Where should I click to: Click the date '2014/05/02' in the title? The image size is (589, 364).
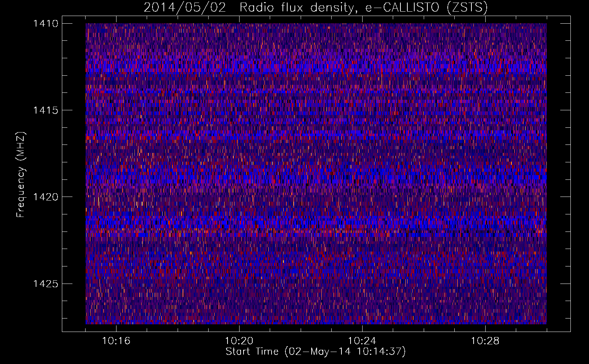tap(185, 7)
